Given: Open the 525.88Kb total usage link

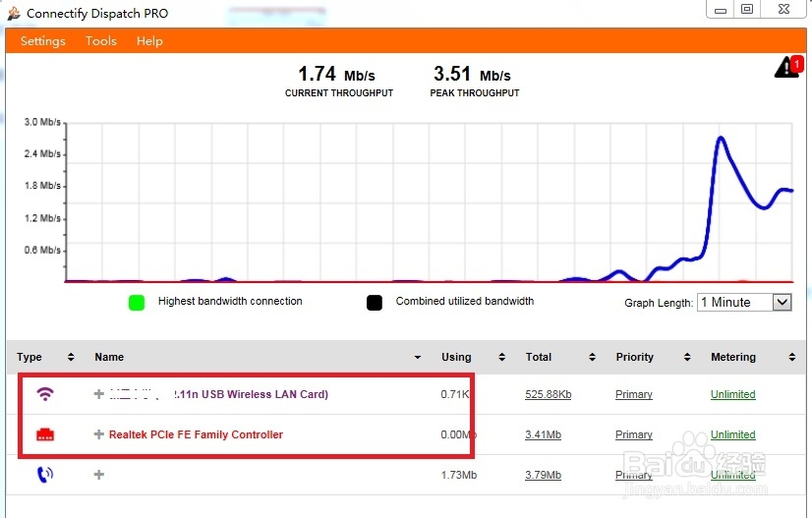Looking at the screenshot, I should (x=548, y=394).
